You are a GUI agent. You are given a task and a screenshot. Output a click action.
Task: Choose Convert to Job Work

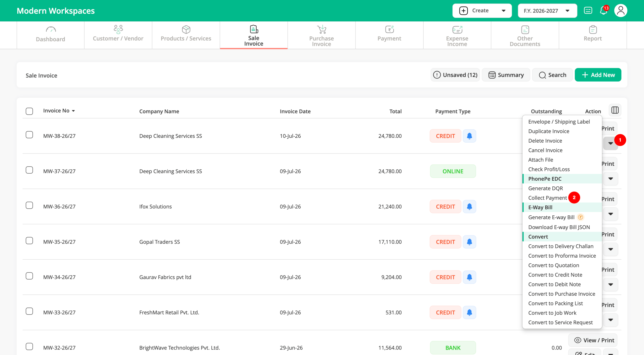coord(562,313)
